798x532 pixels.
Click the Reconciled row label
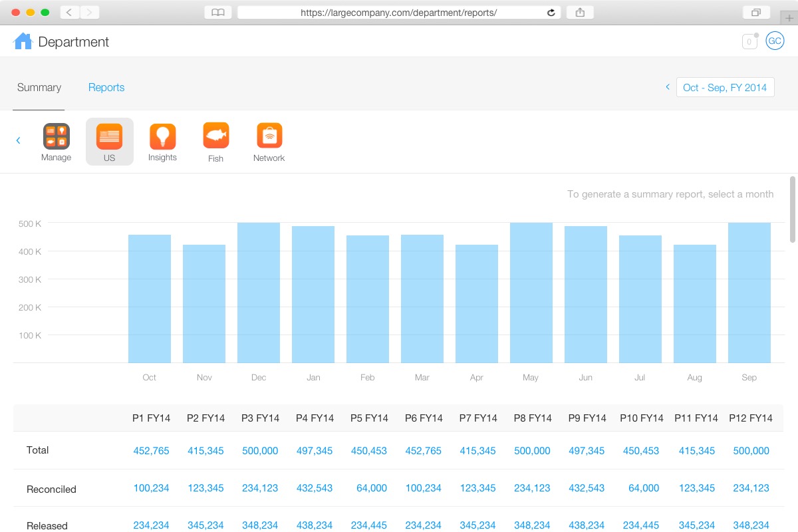51,489
